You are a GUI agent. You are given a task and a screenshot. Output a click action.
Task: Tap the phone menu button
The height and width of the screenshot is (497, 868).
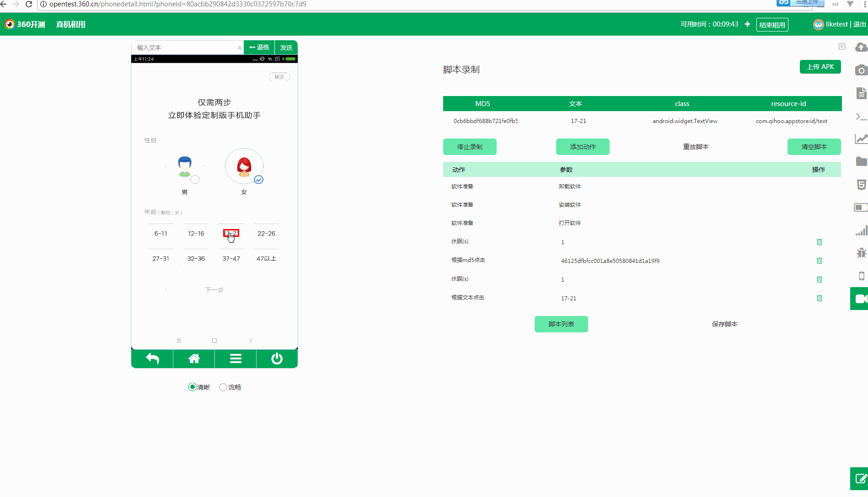pyautogui.click(x=236, y=359)
